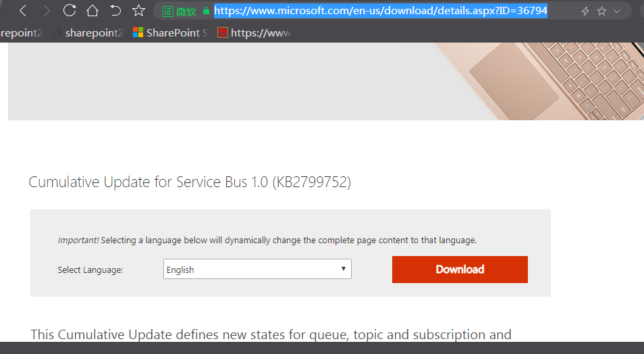Click the red Download button

click(460, 270)
